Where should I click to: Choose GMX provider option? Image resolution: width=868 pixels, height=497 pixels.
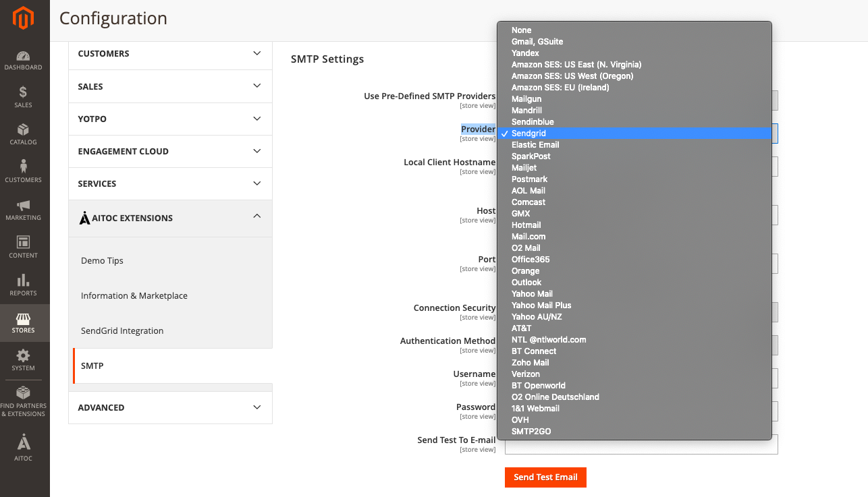click(x=634, y=214)
